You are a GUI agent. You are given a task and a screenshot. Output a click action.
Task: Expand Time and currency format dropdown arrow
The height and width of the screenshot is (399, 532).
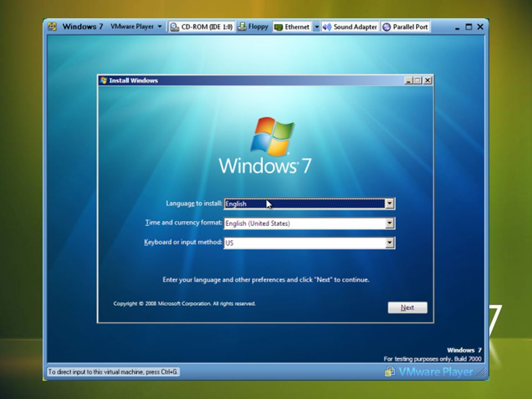pos(390,223)
